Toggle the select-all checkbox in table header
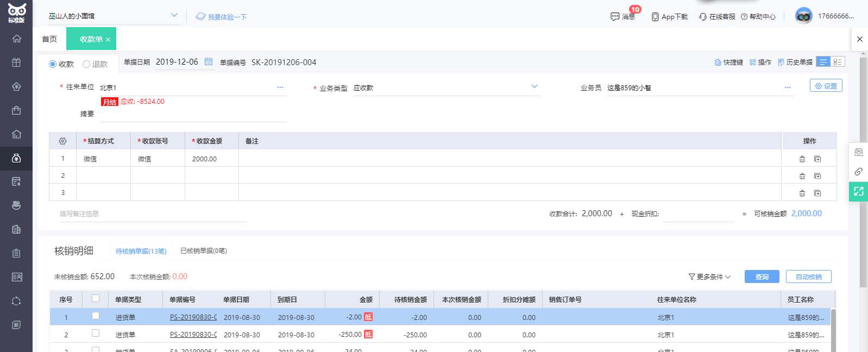The height and width of the screenshot is (352, 868). click(x=96, y=298)
